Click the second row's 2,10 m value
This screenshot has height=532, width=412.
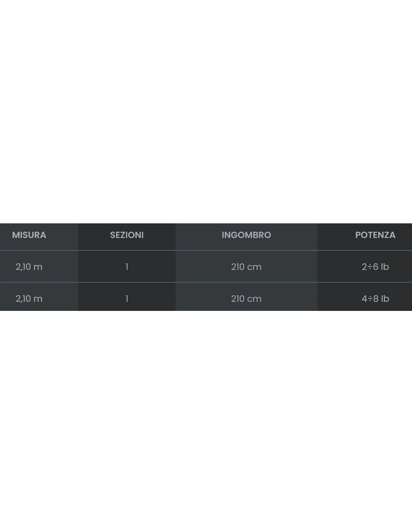(29, 299)
